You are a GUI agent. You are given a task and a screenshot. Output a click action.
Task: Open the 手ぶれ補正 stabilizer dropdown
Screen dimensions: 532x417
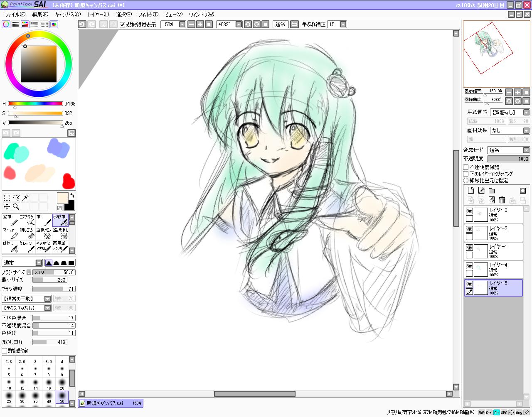click(x=343, y=25)
